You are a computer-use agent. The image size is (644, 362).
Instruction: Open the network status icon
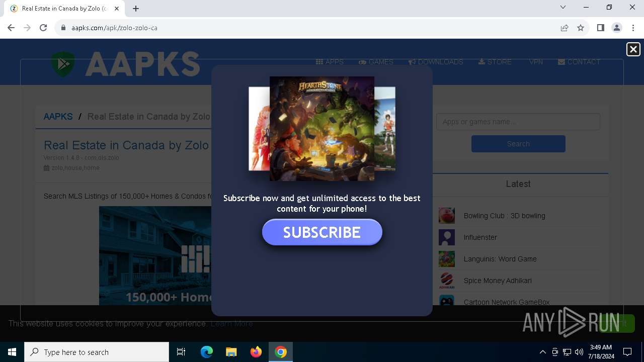pyautogui.click(x=567, y=352)
